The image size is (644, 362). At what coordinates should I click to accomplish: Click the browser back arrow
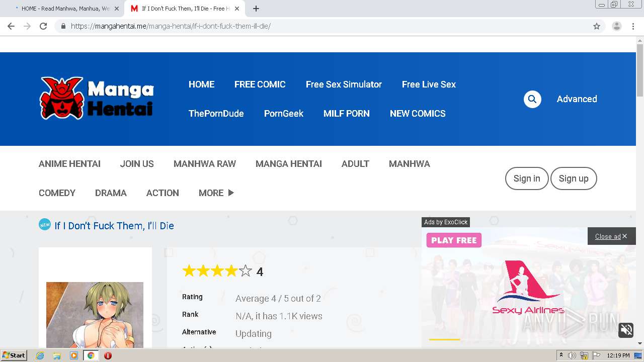click(11, 26)
